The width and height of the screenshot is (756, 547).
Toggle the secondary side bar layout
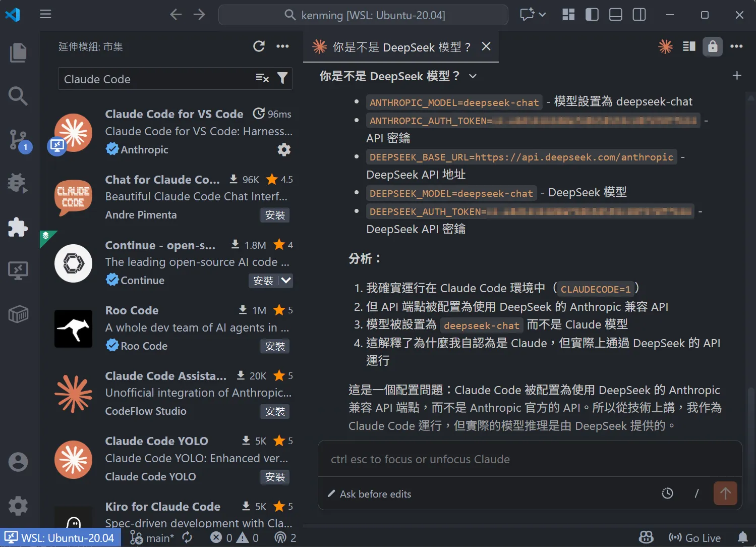click(639, 15)
